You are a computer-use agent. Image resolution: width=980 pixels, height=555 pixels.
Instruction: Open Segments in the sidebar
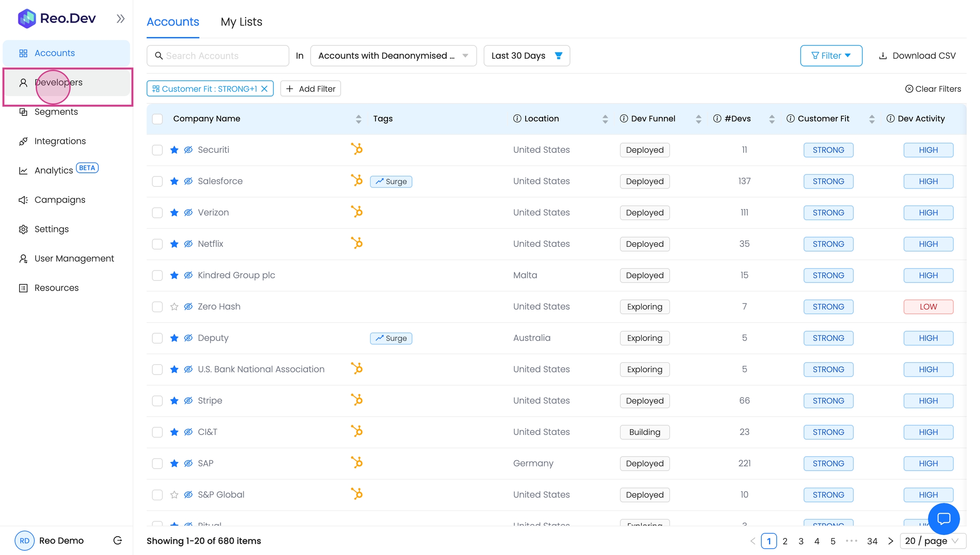click(56, 112)
